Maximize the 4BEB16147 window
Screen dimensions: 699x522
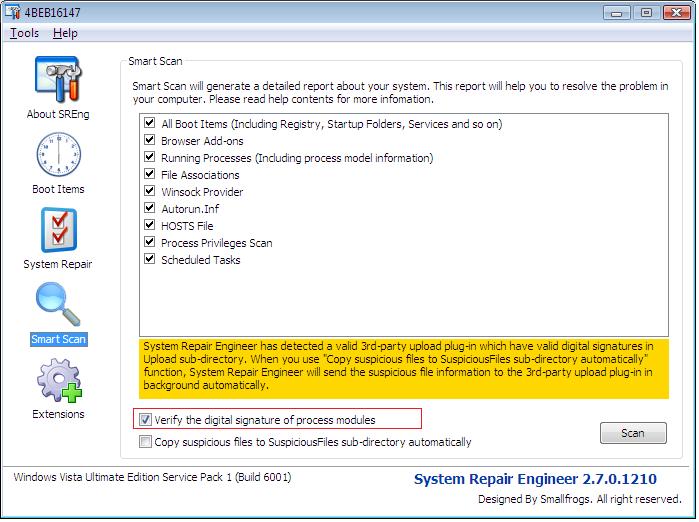[646, 13]
